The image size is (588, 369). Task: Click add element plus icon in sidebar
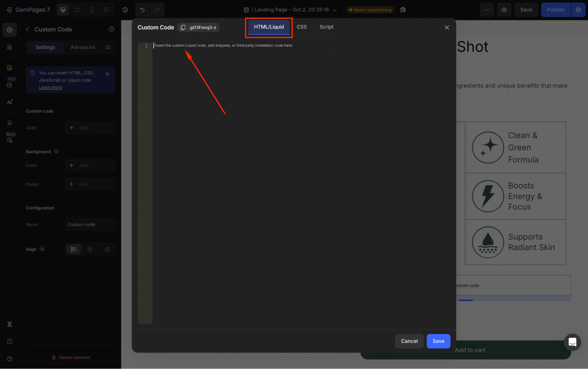click(10, 30)
